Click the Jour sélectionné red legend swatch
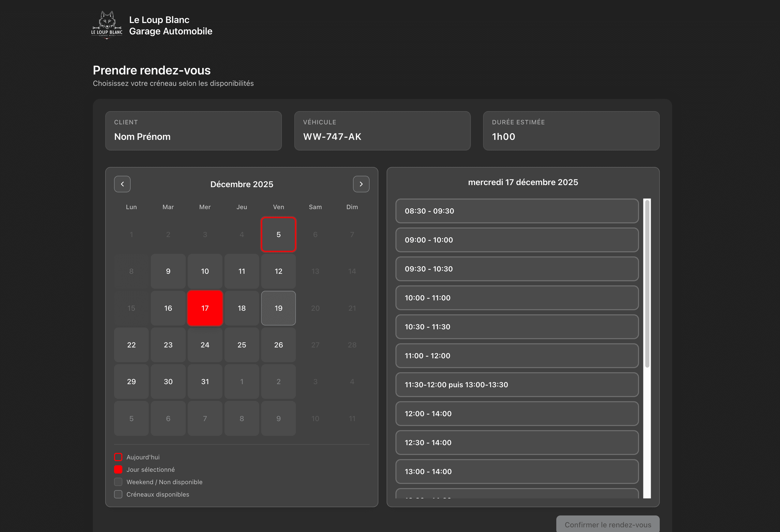Screen dimensions: 780x532 118,470
